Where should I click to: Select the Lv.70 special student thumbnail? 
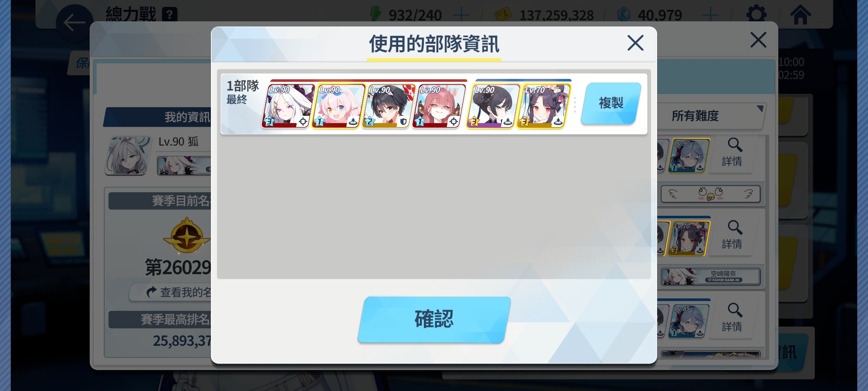tap(544, 106)
